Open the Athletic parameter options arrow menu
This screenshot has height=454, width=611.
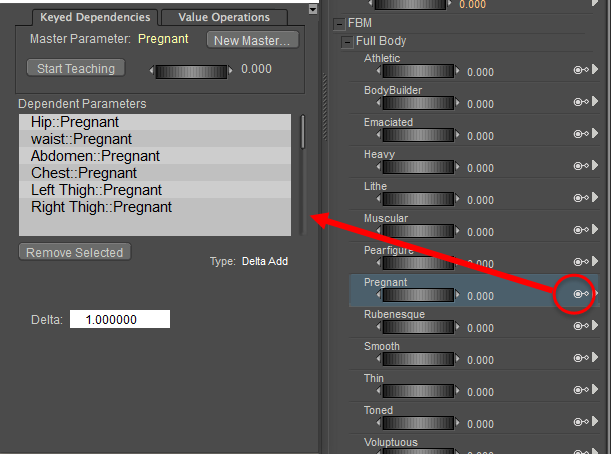pos(595,69)
